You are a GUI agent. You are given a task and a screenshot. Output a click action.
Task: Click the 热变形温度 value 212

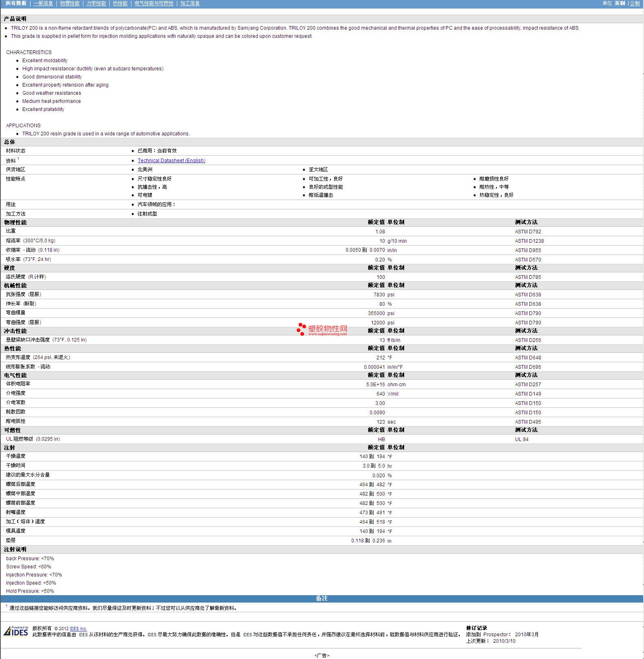[x=381, y=358]
